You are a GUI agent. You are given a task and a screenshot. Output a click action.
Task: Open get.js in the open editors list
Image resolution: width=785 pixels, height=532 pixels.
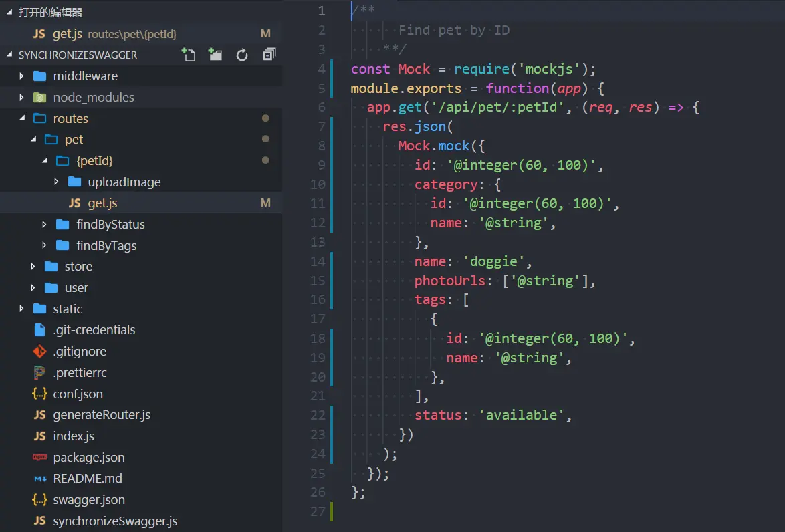pos(141,33)
